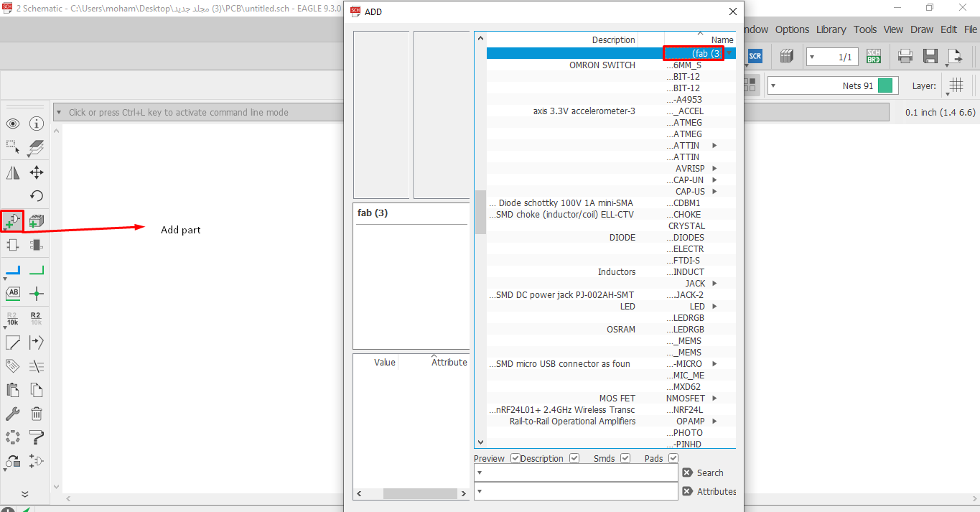Screen dimensions: 980x512
Task: Select the Rotate tool
Action: coord(37,195)
